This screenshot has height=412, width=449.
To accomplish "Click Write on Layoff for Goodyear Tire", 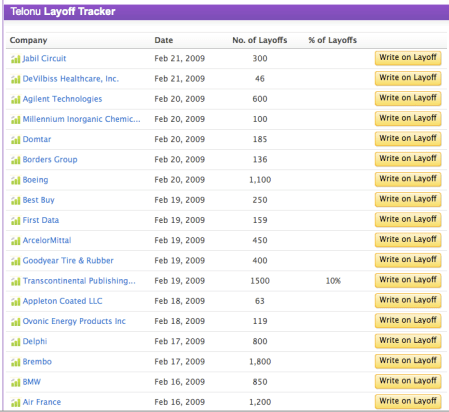I will tap(408, 260).
